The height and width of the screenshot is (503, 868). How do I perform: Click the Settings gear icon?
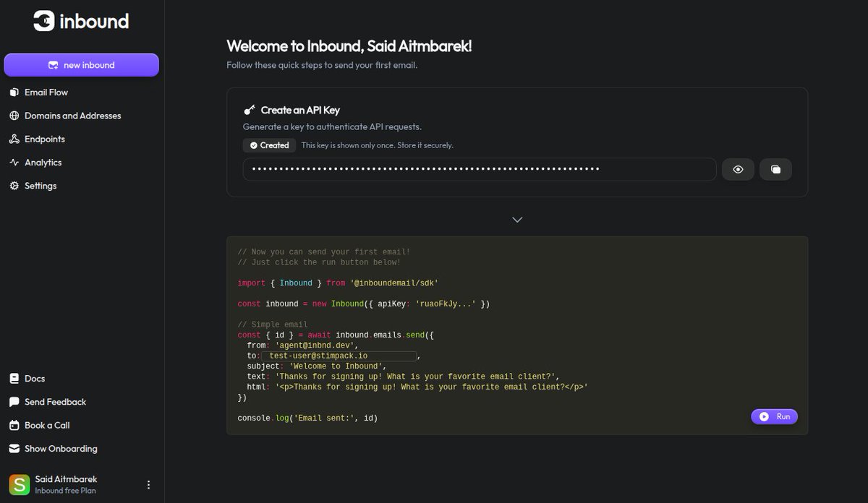14,186
